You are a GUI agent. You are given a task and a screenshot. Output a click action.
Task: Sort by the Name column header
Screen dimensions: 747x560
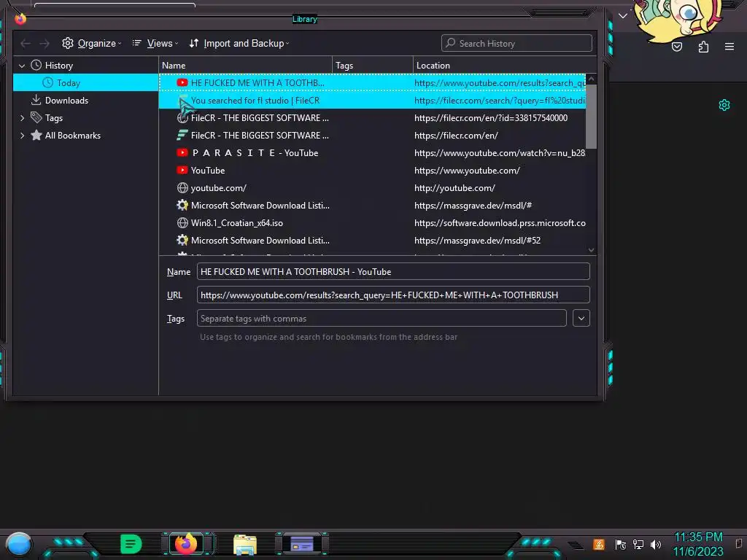pyautogui.click(x=245, y=66)
